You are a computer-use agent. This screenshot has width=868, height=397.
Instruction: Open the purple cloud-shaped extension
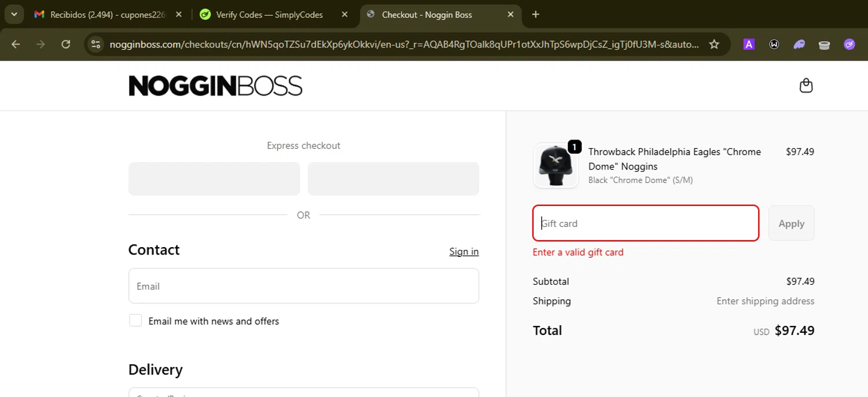[x=799, y=44]
